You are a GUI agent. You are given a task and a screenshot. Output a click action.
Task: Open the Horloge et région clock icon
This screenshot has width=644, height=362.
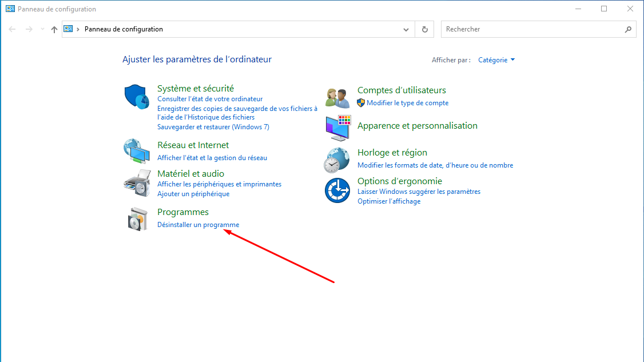(x=336, y=160)
